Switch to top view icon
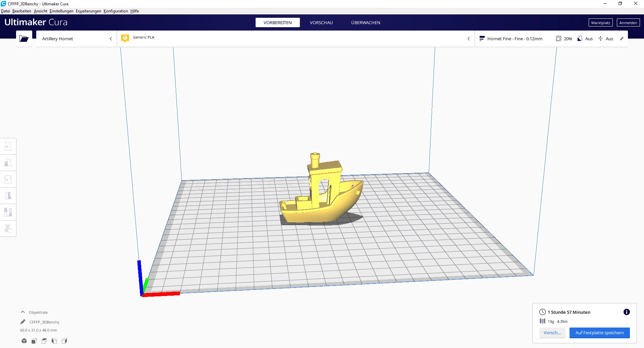Viewport: 644px width, 348px height. (x=44, y=341)
